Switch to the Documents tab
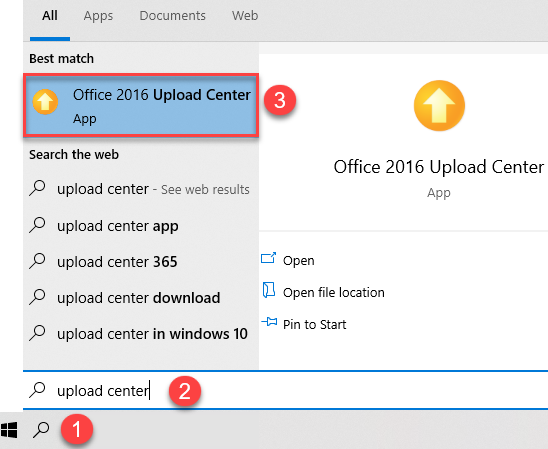The height and width of the screenshot is (449, 548). tap(172, 16)
